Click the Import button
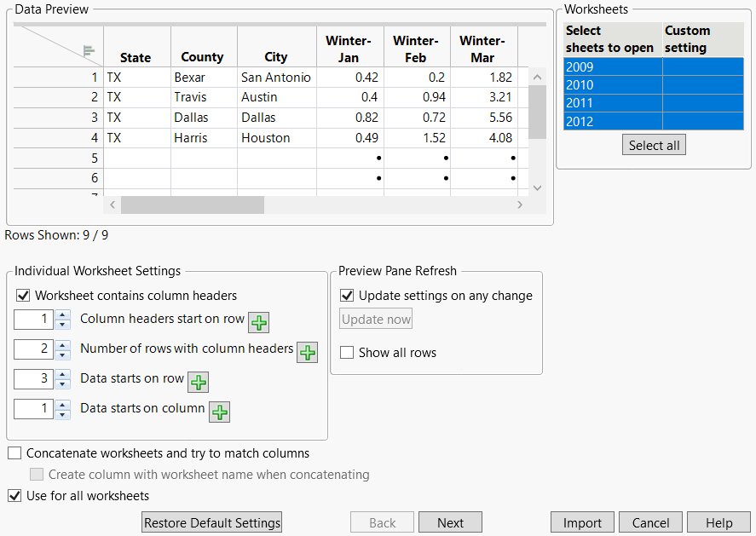Screen dimensions: 756x536 582,522
